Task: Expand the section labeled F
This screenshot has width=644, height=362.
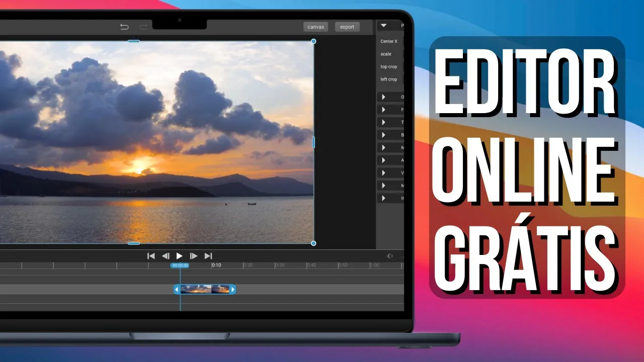Action: 390,110
